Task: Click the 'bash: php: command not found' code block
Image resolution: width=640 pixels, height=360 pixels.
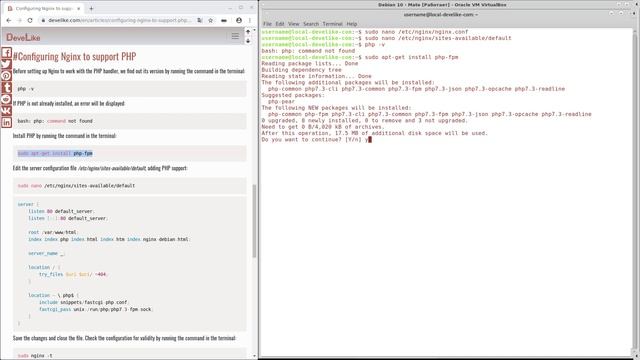Action: click(129, 121)
